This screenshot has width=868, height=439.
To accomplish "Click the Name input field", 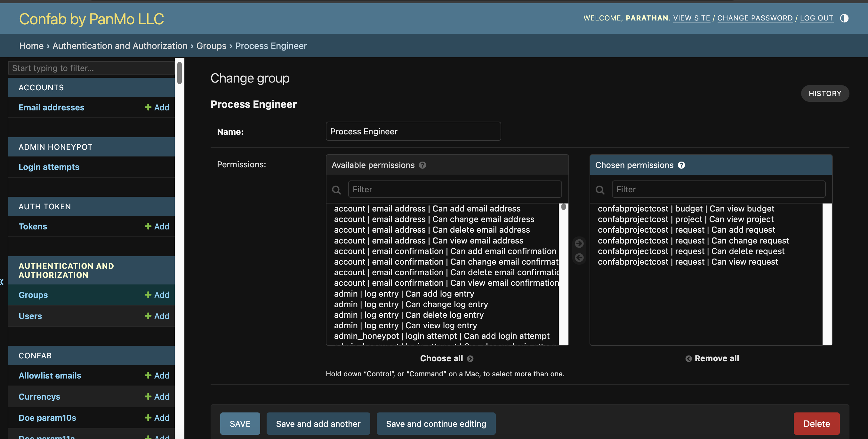I will coord(413,132).
